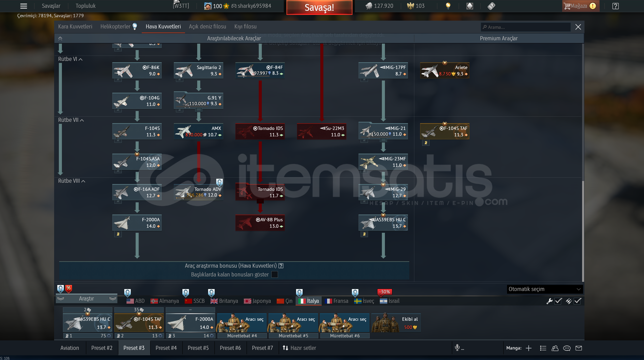Click the red percent discount shield icon
This screenshot has height=360, width=644.
point(69,289)
